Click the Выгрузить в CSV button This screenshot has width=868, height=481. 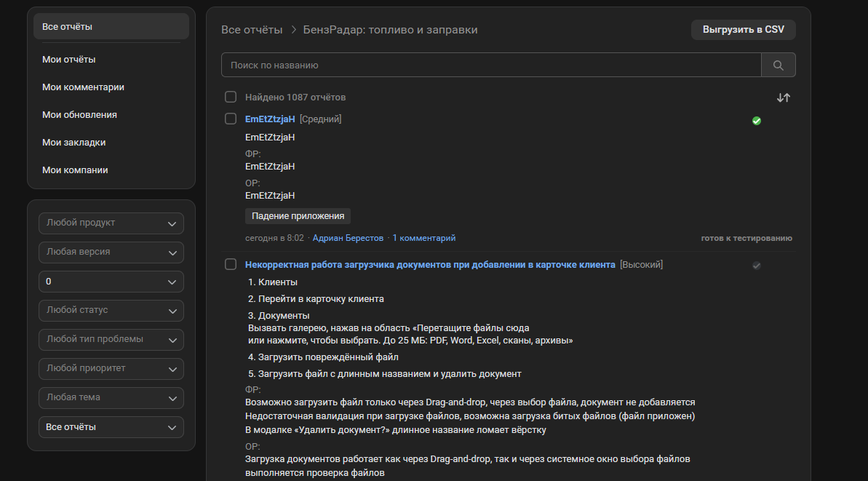(744, 30)
